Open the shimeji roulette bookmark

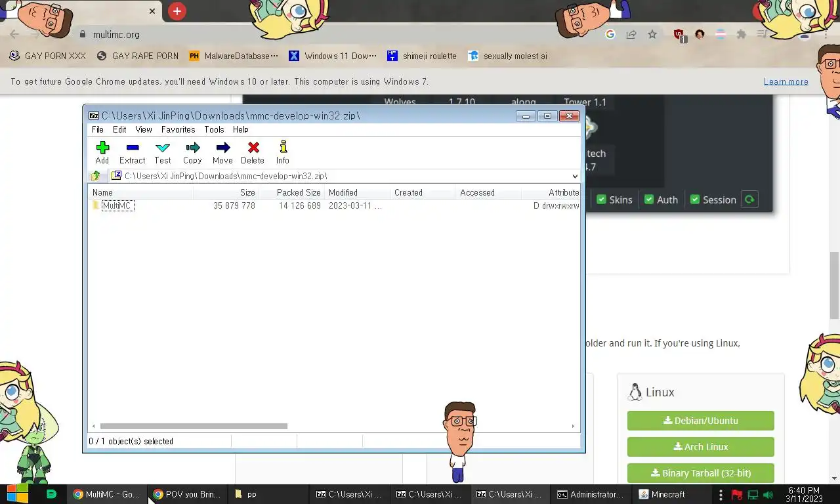click(421, 56)
